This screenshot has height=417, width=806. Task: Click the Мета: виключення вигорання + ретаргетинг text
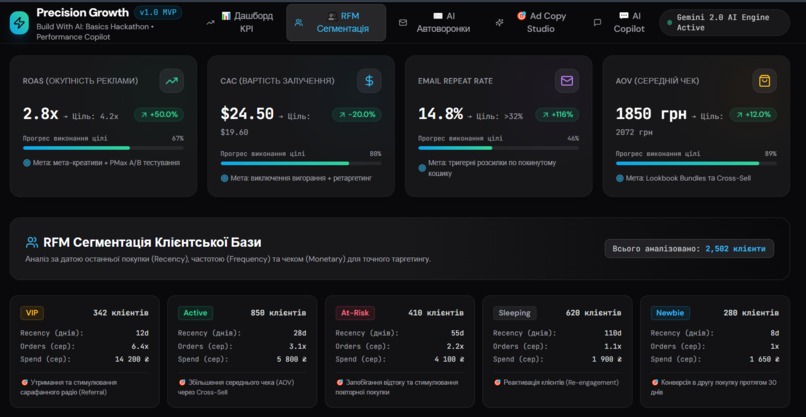click(x=301, y=178)
